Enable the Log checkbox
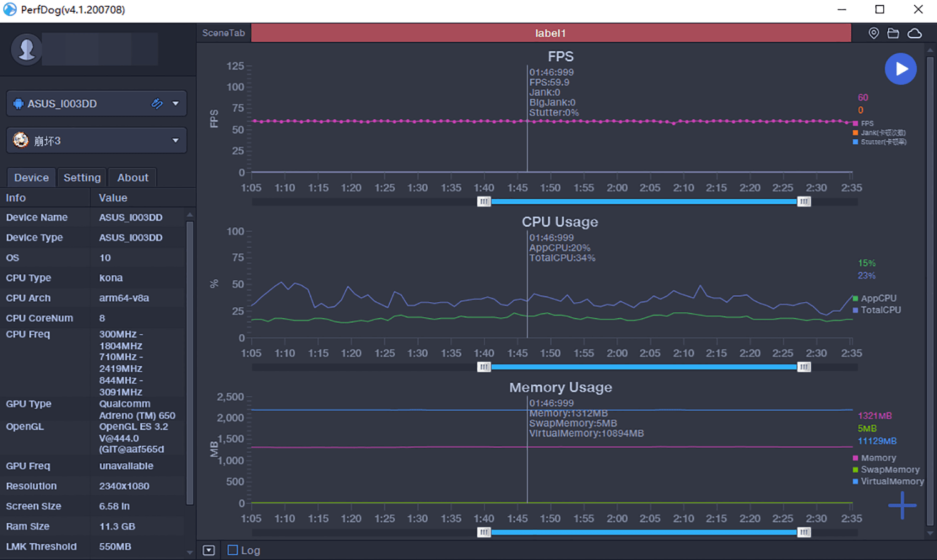 click(x=233, y=550)
